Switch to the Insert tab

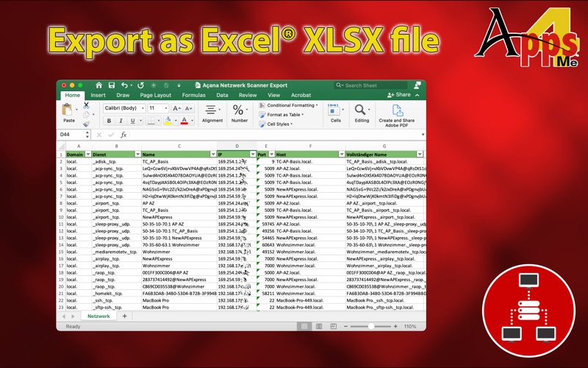[98, 96]
